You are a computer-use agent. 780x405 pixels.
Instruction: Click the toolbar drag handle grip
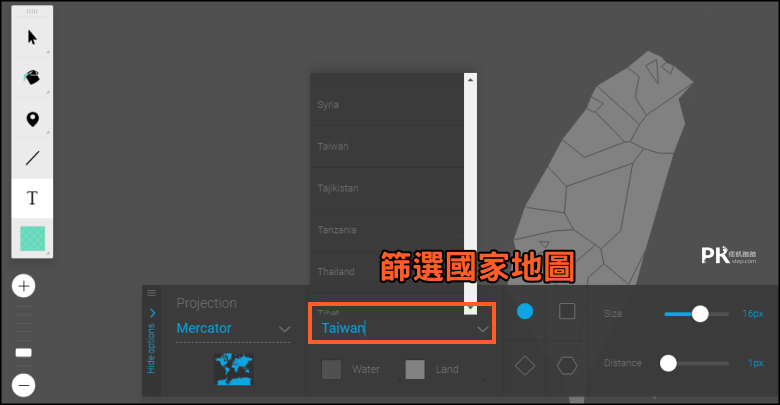tap(32, 11)
